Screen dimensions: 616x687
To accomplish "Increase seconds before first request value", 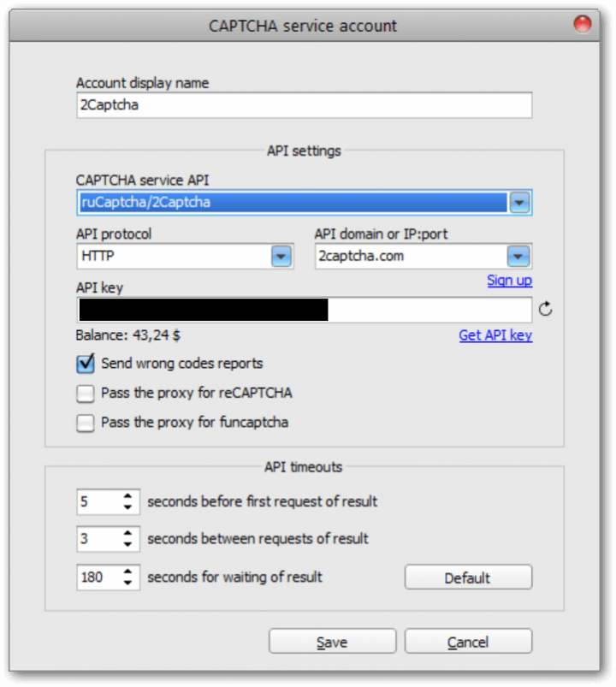I will 127,496.
